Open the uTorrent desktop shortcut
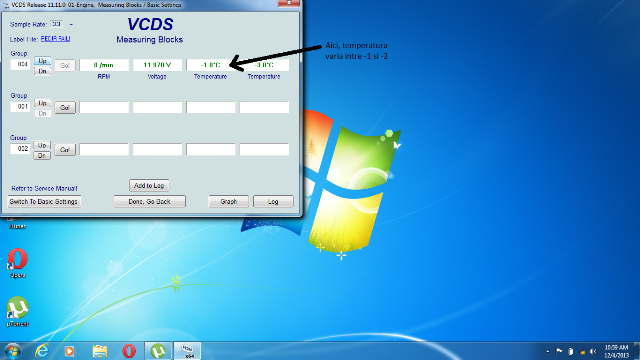Screen dimensions: 640x360 [17, 311]
